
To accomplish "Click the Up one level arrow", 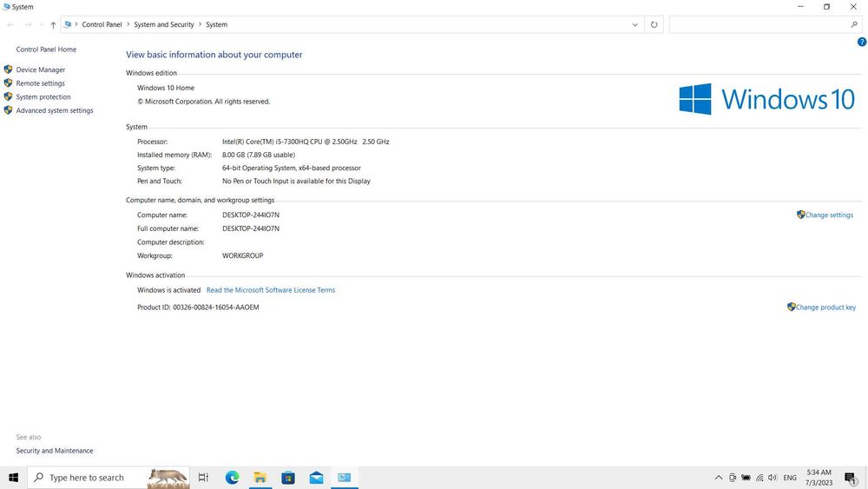I will point(53,24).
